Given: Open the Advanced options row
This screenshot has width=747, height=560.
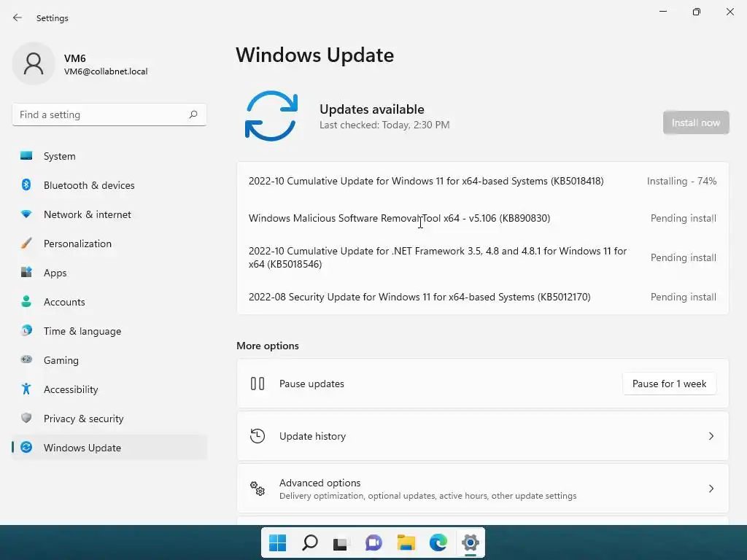Looking at the screenshot, I should tap(483, 488).
